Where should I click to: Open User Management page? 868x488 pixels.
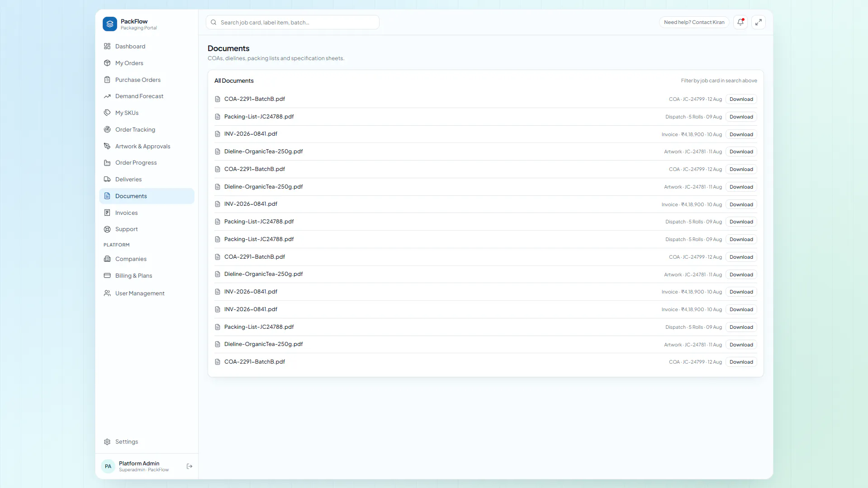point(147,293)
